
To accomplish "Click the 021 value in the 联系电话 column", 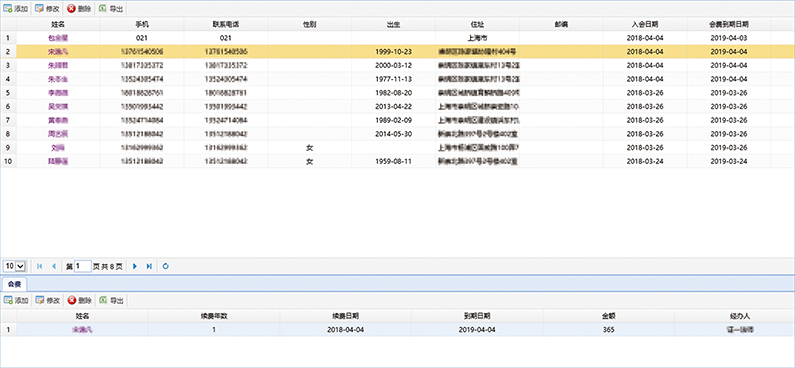I will [226, 38].
